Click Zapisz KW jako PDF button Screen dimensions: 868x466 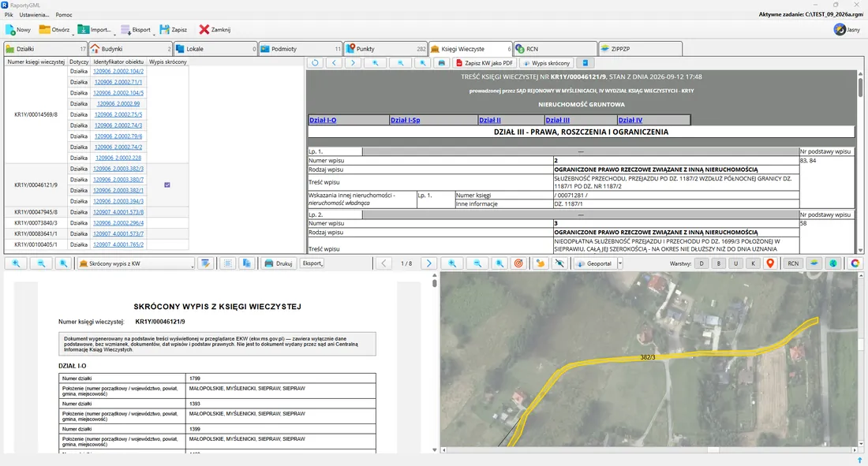(485, 63)
